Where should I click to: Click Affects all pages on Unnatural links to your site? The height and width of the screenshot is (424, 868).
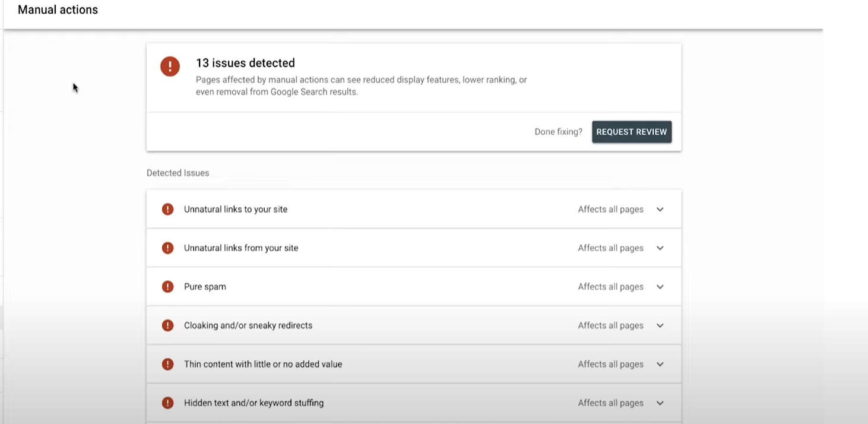pyautogui.click(x=610, y=209)
